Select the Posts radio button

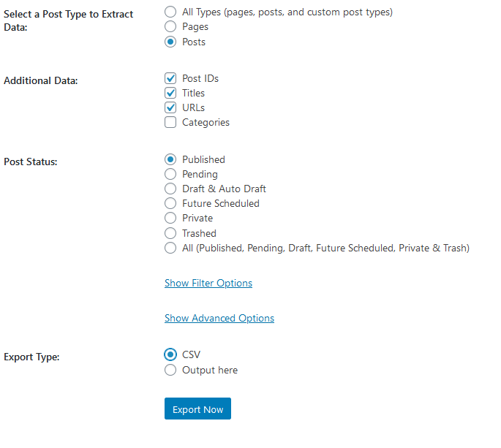pos(170,42)
